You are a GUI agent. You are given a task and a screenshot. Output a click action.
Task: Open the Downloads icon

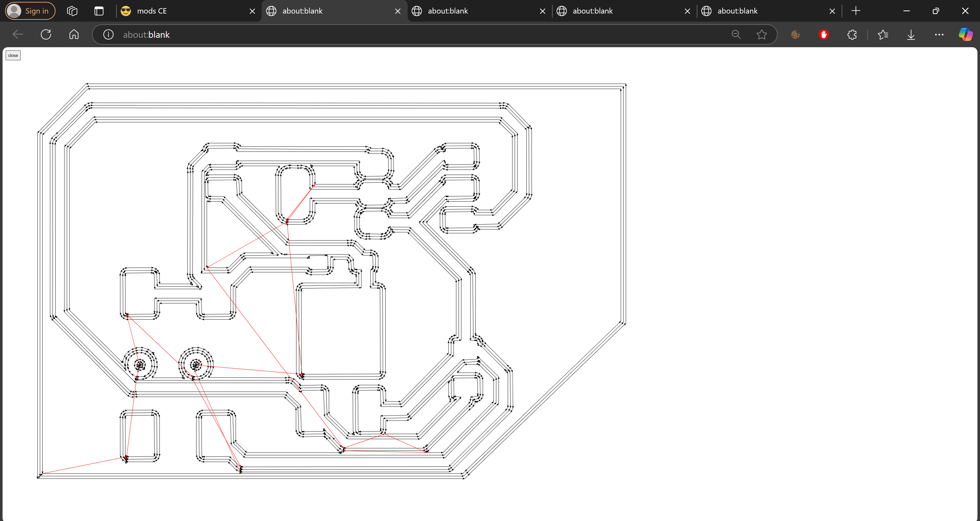click(x=911, y=35)
